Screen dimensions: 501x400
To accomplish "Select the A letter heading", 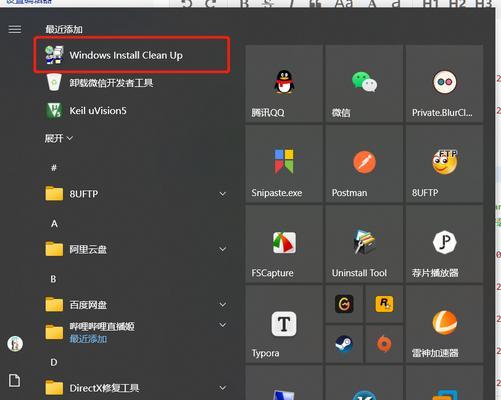I will coord(54,224).
